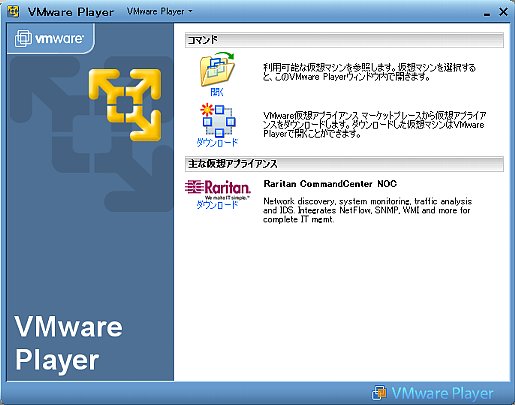Click the vmware logo in sidebar
This screenshot has width=515, height=405.
(49, 39)
